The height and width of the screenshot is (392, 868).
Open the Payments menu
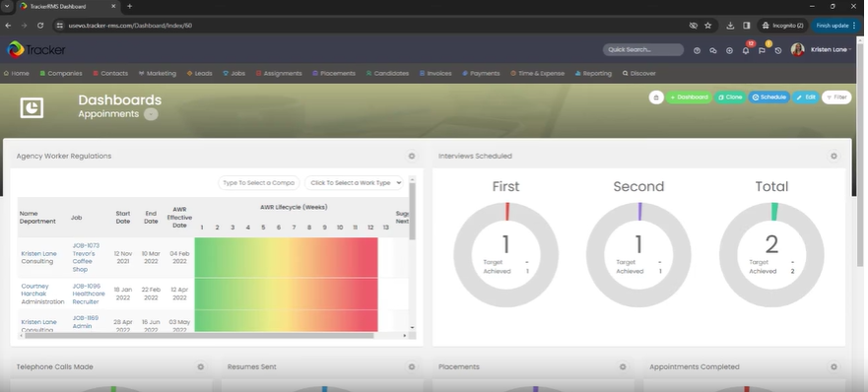point(481,73)
